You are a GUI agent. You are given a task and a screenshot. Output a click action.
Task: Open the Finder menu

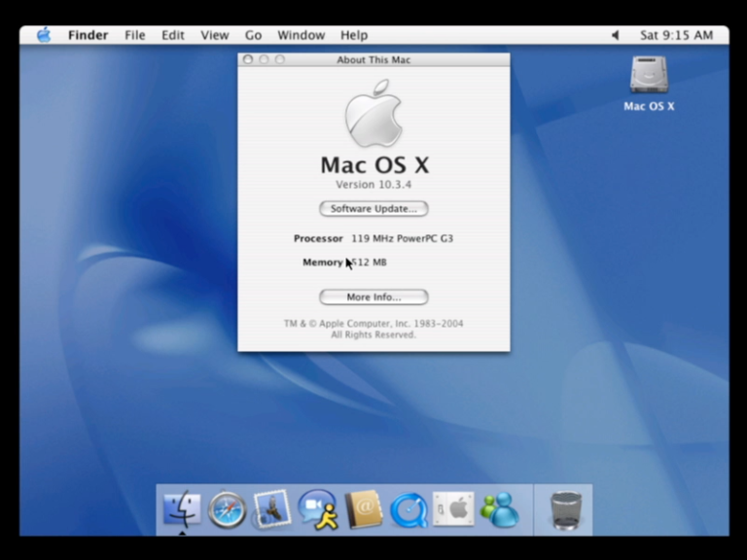[x=89, y=35]
